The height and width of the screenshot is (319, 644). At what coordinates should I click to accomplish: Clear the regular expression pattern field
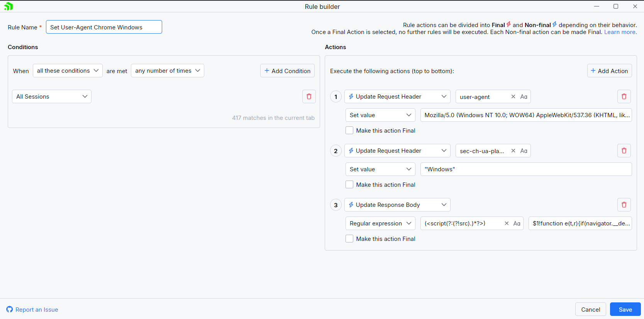tap(507, 223)
